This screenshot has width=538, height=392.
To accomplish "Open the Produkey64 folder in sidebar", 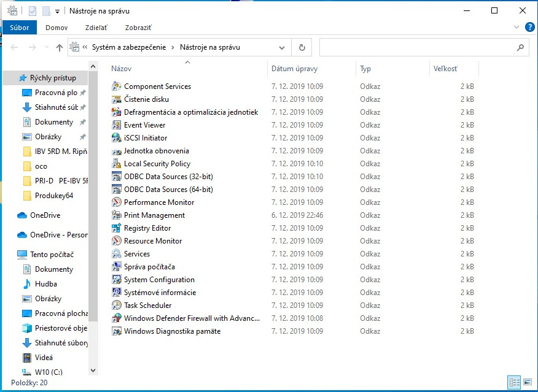I will point(54,196).
